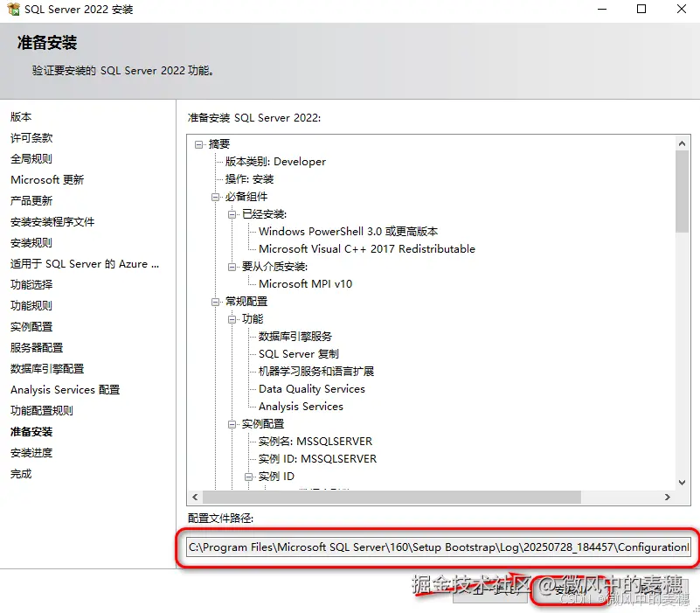Click 许可条款 in the steps list

(31, 138)
